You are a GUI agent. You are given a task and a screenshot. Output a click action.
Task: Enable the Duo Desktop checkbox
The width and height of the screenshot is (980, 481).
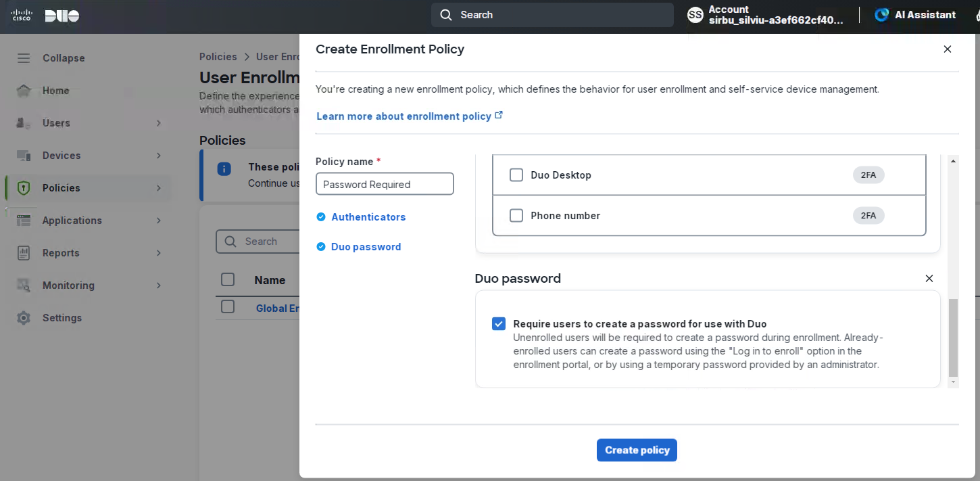point(516,175)
